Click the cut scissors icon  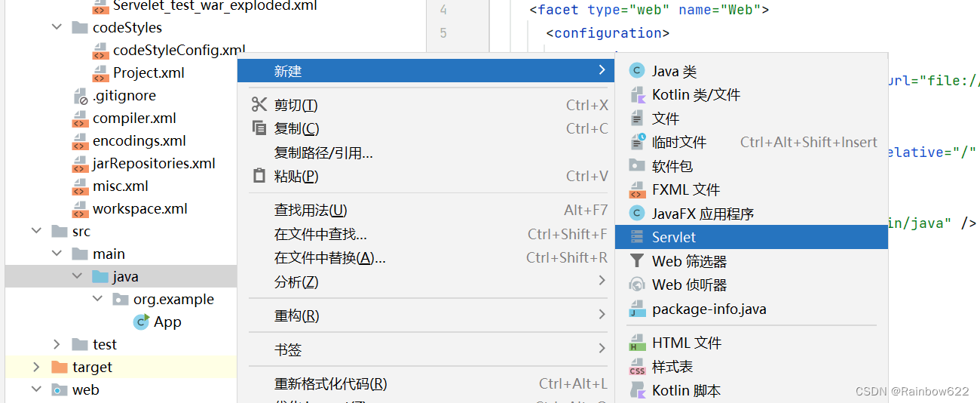259,105
